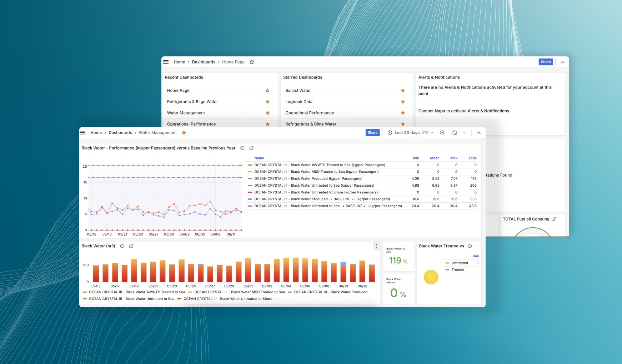
Task: Collapse the Water Management top bar chevron
Action: [479, 133]
